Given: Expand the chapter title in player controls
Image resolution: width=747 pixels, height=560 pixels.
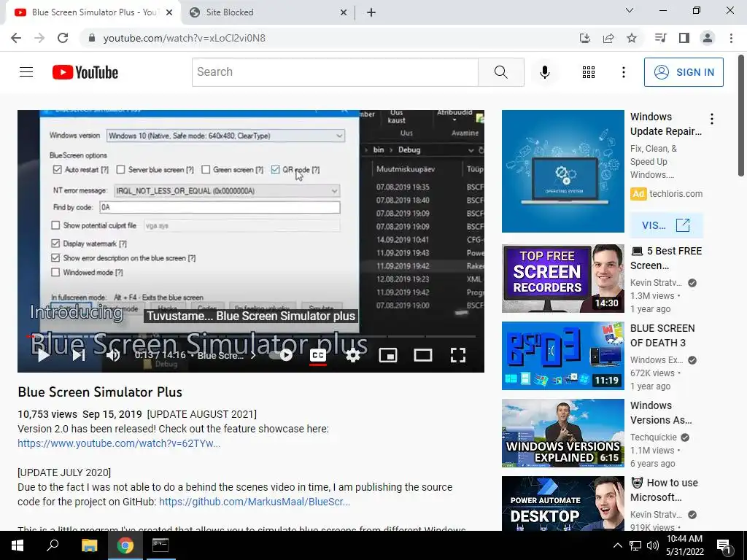Looking at the screenshot, I should [x=227, y=355].
